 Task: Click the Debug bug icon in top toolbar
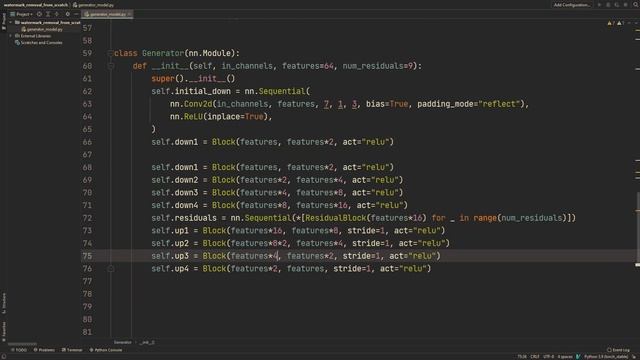(608, 5)
